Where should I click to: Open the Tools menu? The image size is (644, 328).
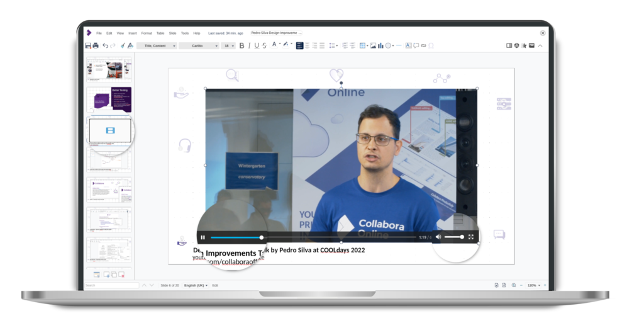tap(185, 33)
